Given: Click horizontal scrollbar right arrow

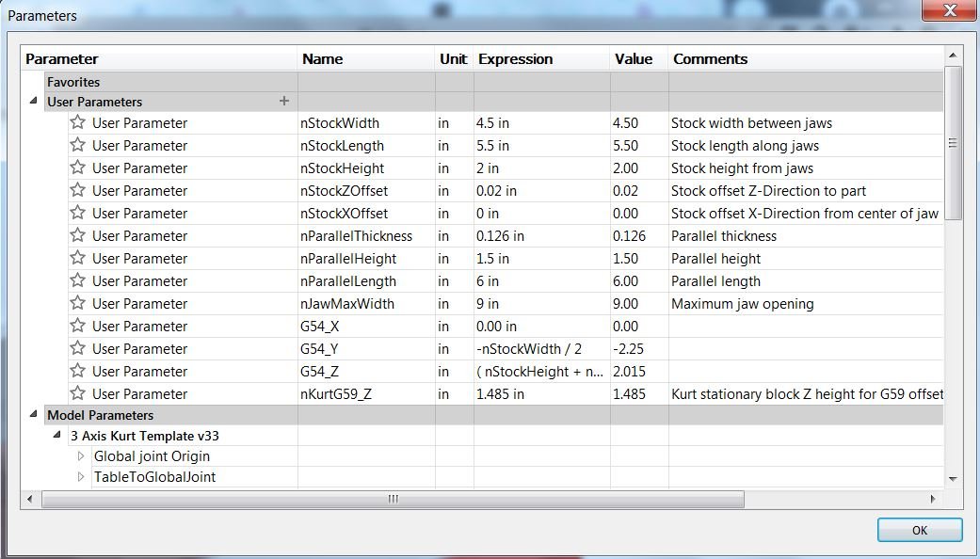Looking at the screenshot, I should pyautogui.click(x=933, y=499).
